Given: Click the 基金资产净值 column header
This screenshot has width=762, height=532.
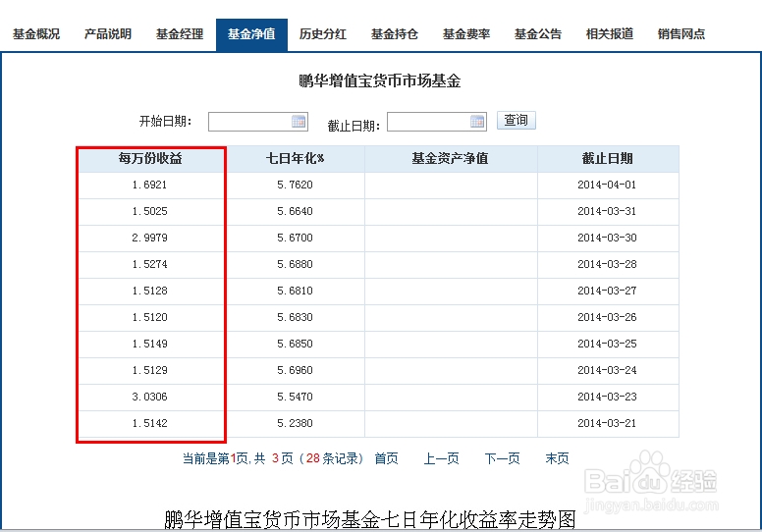Looking at the screenshot, I should pyautogui.click(x=451, y=158).
